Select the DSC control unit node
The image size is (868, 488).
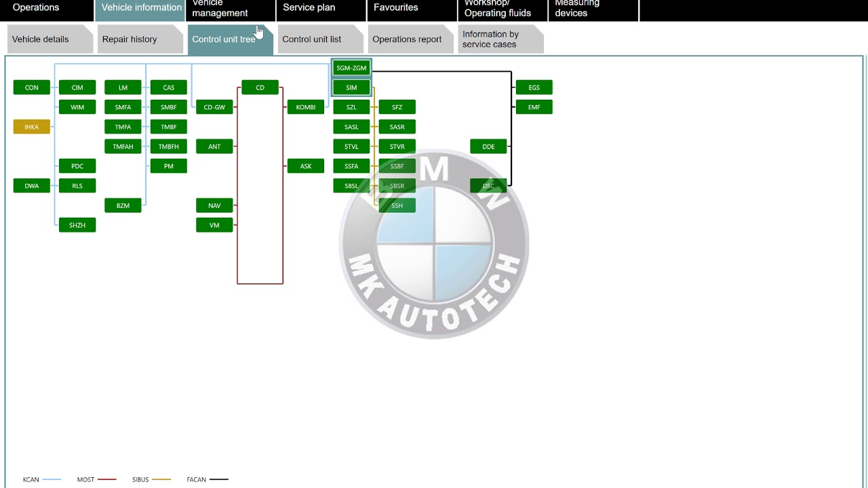pos(488,186)
